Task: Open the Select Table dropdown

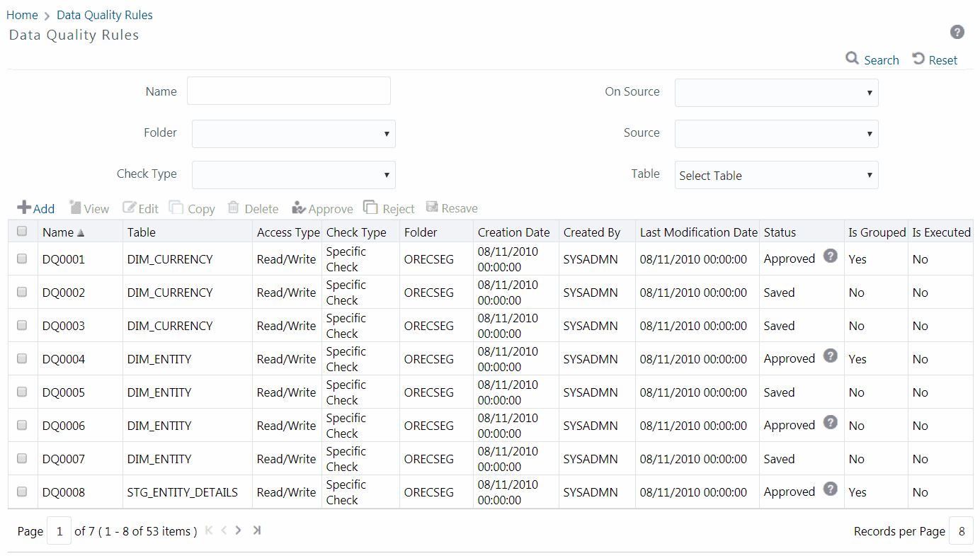Action: point(777,175)
